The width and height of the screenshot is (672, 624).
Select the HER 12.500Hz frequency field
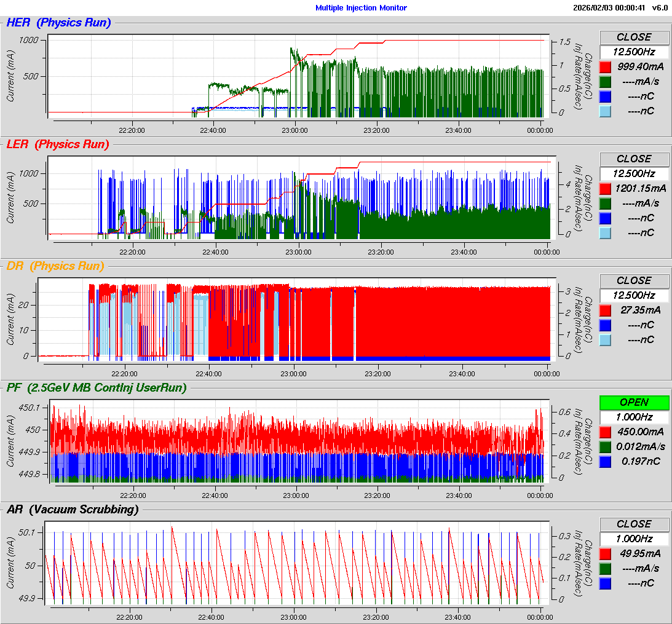click(x=634, y=52)
